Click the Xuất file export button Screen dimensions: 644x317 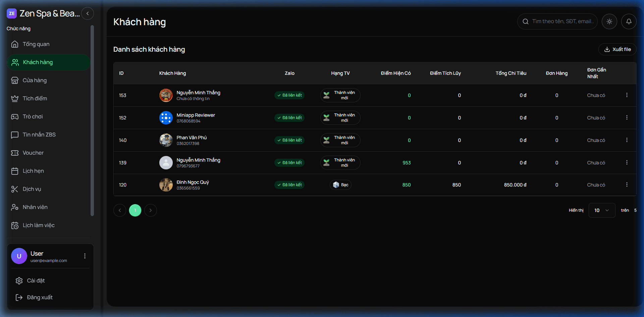(x=617, y=49)
